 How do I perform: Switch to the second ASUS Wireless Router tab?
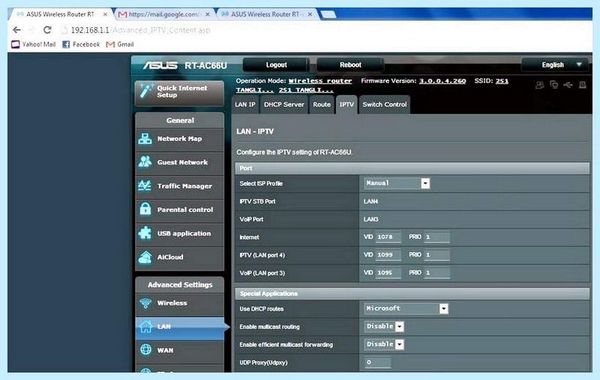pos(266,15)
